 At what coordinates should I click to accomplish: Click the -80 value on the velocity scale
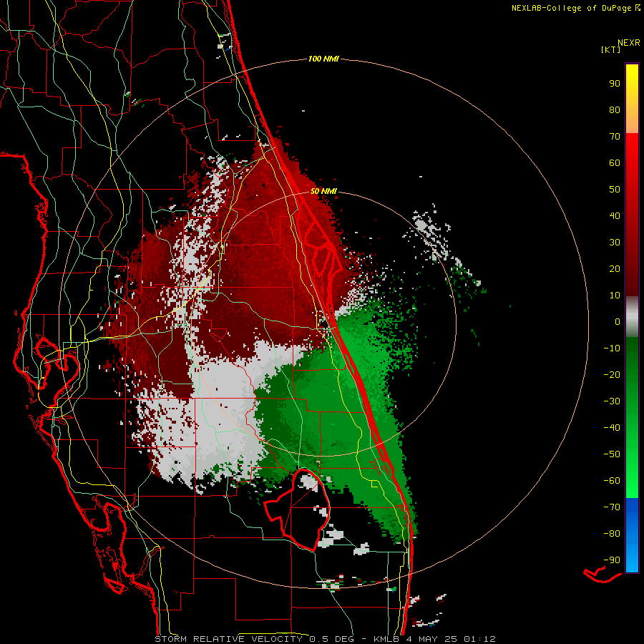612,534
